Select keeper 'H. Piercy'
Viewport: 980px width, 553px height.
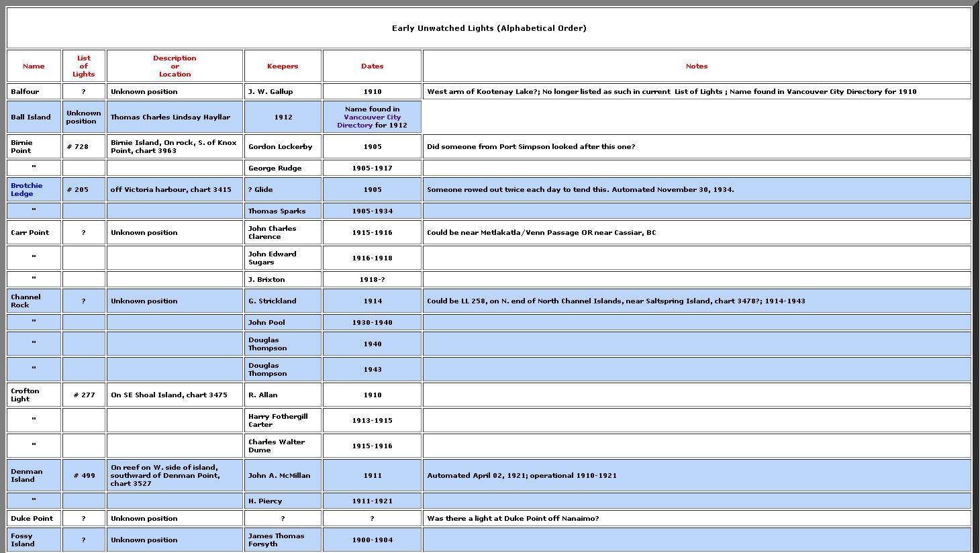point(283,501)
